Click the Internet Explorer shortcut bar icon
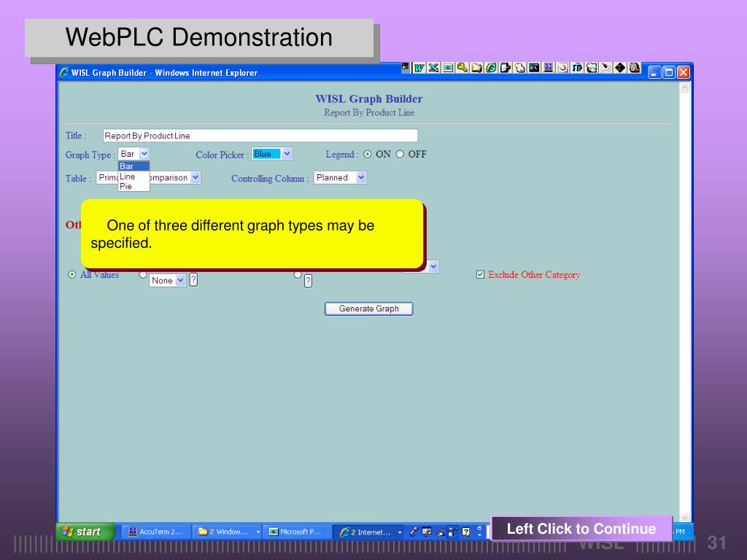 (491, 68)
